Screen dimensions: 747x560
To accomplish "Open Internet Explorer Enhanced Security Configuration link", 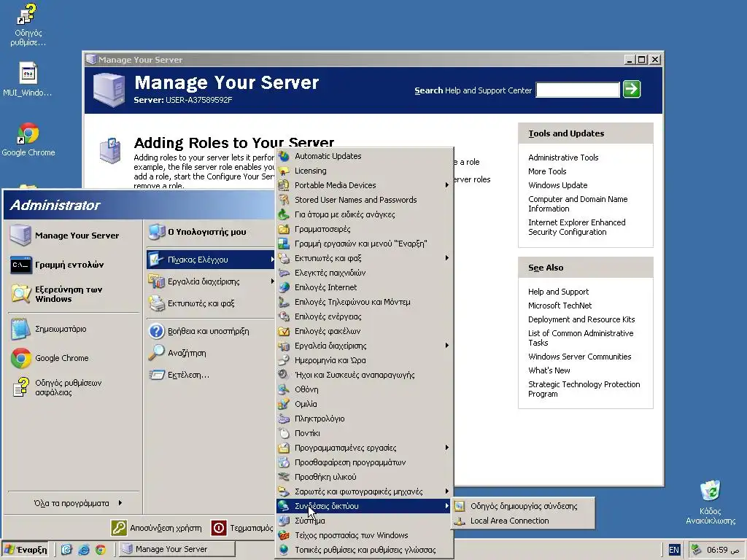I will coord(576,227).
